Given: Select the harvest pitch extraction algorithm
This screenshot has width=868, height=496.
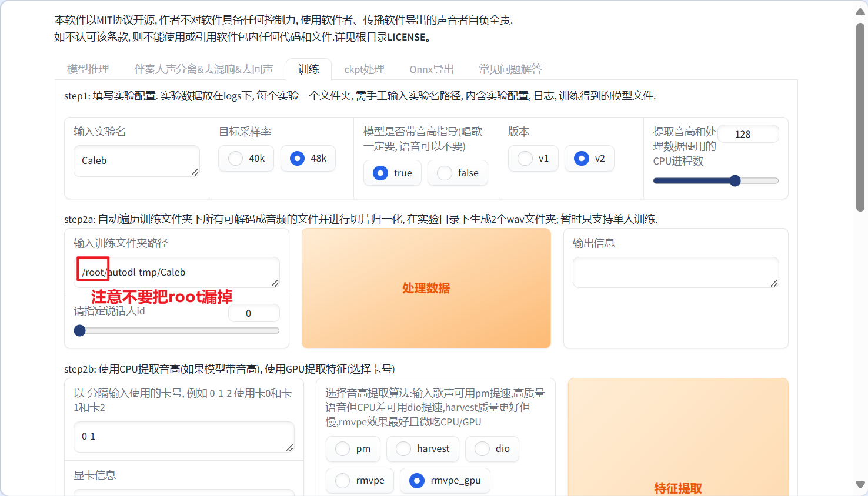Looking at the screenshot, I should coord(423,449).
